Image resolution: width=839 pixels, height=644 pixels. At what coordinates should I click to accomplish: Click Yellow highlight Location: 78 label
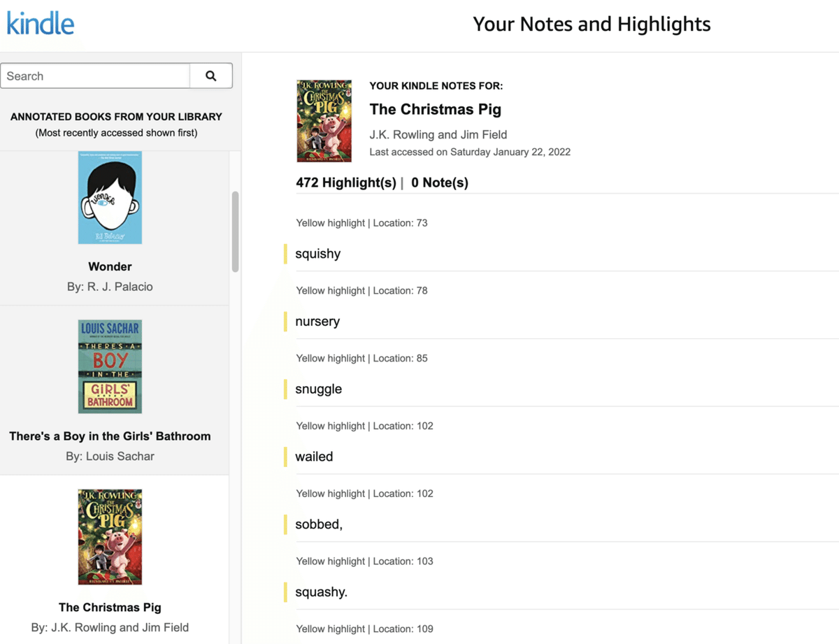click(x=361, y=290)
